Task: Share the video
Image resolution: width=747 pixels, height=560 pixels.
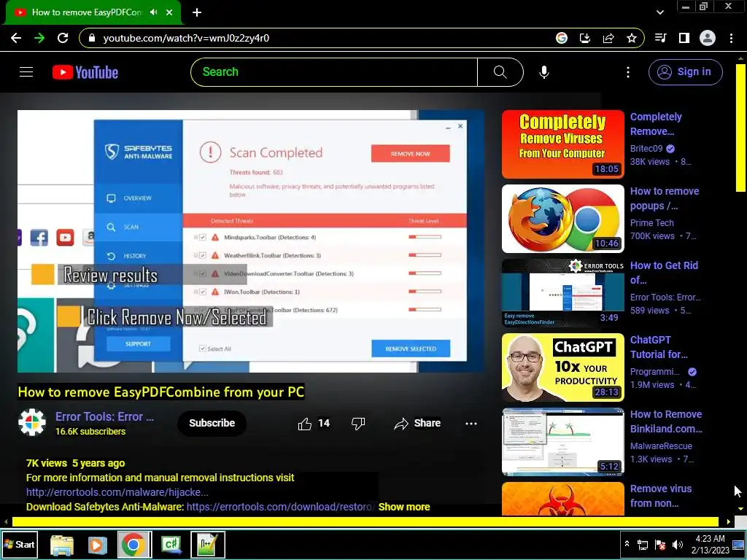Action: click(x=417, y=424)
